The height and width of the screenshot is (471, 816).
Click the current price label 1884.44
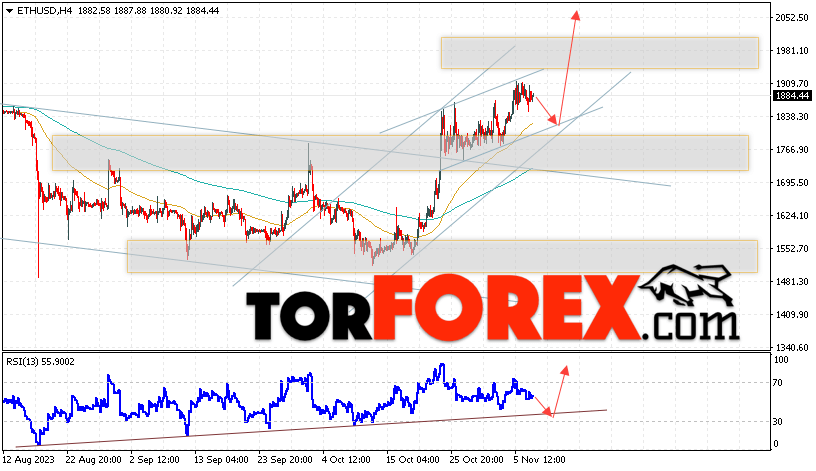pos(792,95)
